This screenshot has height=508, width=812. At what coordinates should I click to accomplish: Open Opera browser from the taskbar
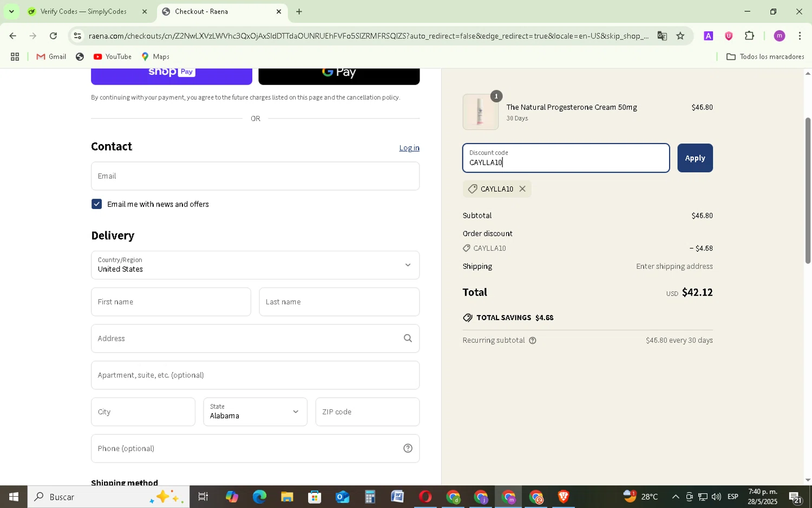click(x=425, y=497)
